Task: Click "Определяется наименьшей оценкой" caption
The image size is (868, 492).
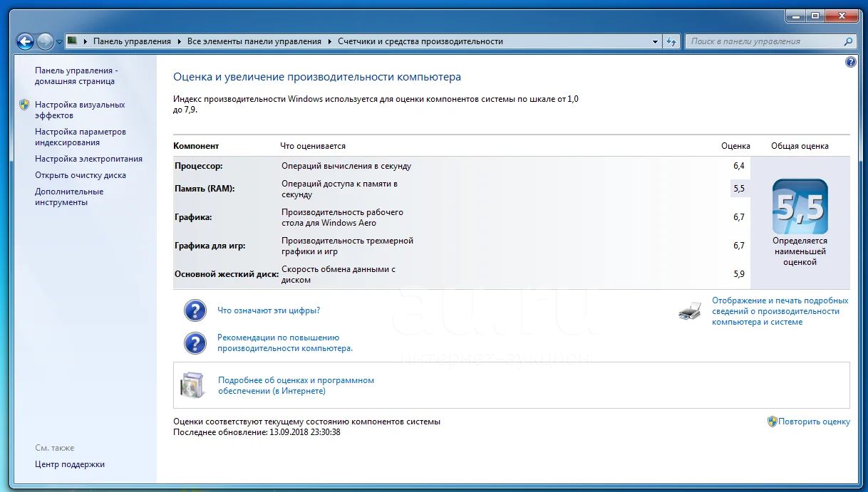Action: click(800, 251)
